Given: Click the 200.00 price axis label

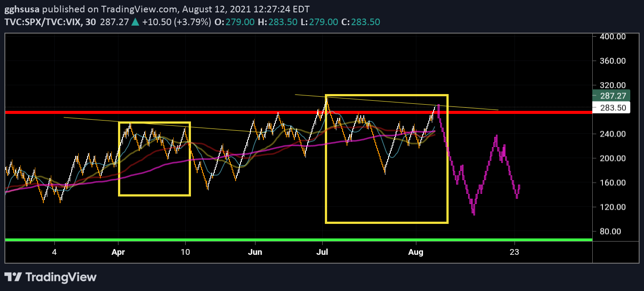Looking at the screenshot, I should (x=613, y=158).
